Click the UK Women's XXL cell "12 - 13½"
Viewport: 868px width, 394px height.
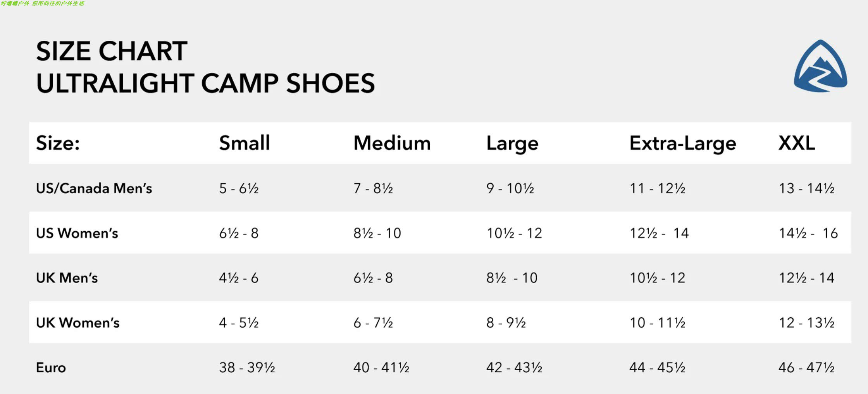click(806, 323)
